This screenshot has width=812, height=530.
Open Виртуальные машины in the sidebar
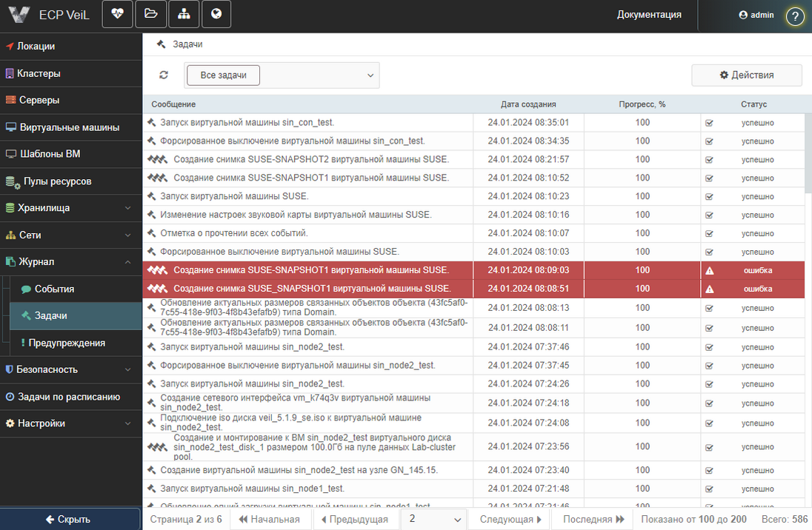[x=71, y=127]
